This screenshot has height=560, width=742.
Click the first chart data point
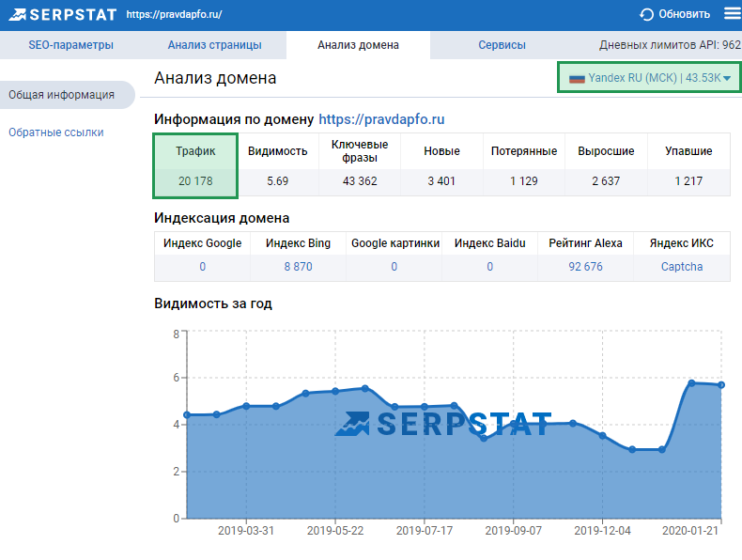(x=187, y=414)
